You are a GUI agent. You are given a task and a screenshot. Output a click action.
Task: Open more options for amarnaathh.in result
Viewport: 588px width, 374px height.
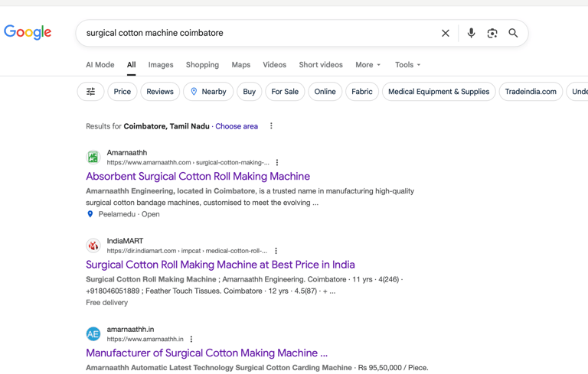pyautogui.click(x=191, y=339)
